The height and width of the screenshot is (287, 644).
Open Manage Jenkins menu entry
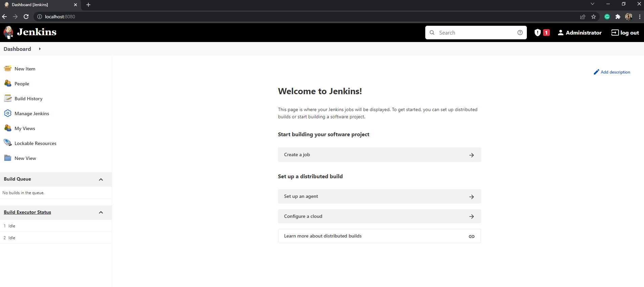[x=32, y=114]
